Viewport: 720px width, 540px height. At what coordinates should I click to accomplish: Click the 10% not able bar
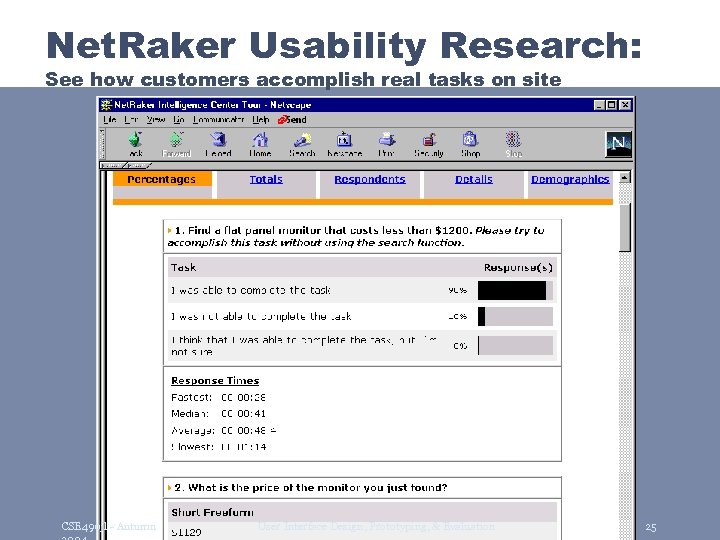pyautogui.click(x=515, y=316)
